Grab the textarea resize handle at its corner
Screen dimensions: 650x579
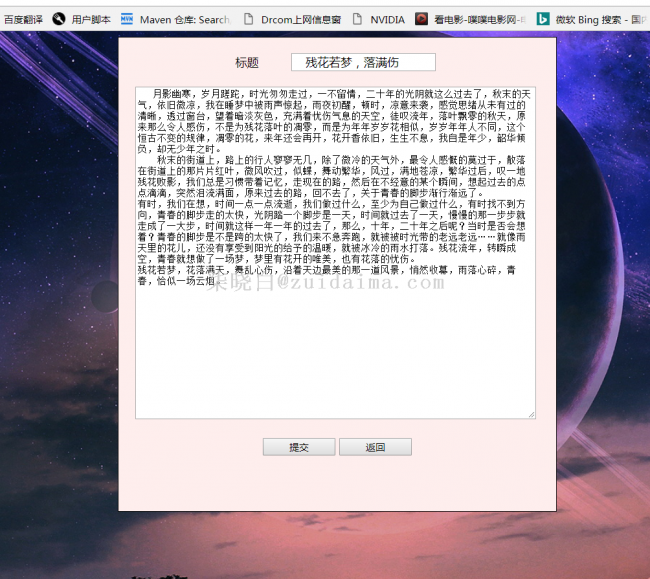[x=531, y=414]
